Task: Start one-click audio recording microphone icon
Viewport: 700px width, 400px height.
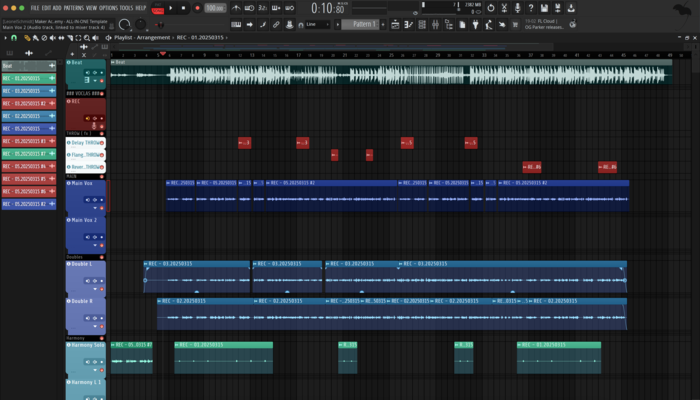Action: [x=517, y=8]
